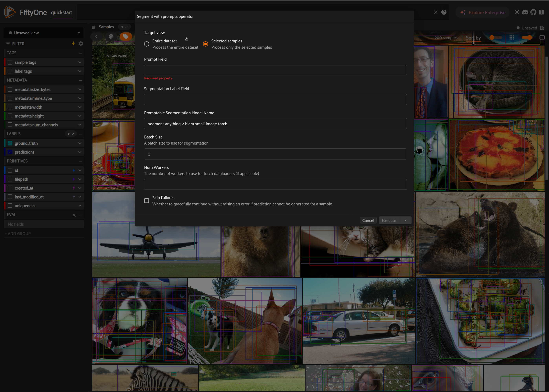
Task: Switch to the Samples tab
Action: (x=106, y=27)
